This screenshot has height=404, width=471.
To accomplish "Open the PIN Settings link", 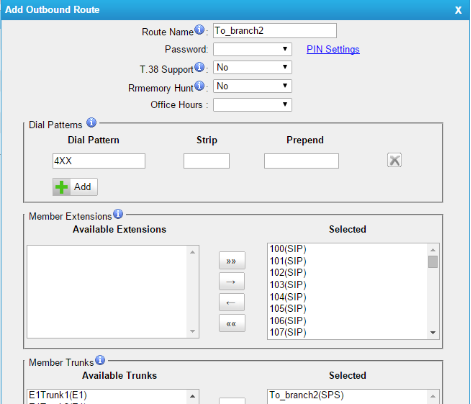I will click(x=333, y=49).
